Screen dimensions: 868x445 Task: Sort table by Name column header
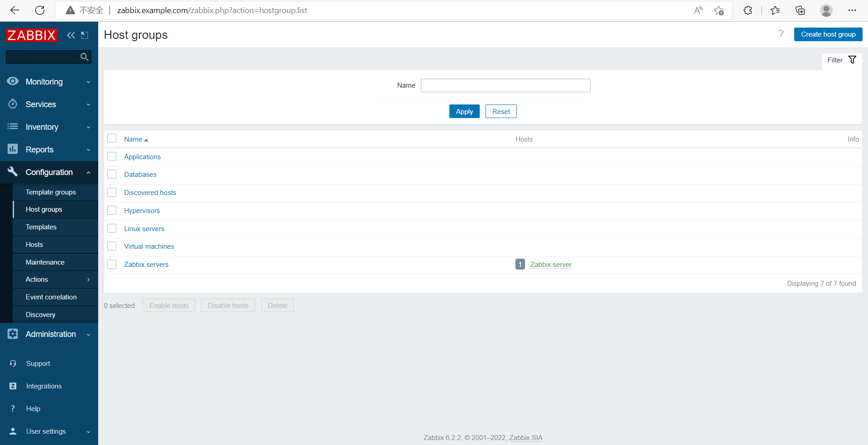(136, 139)
